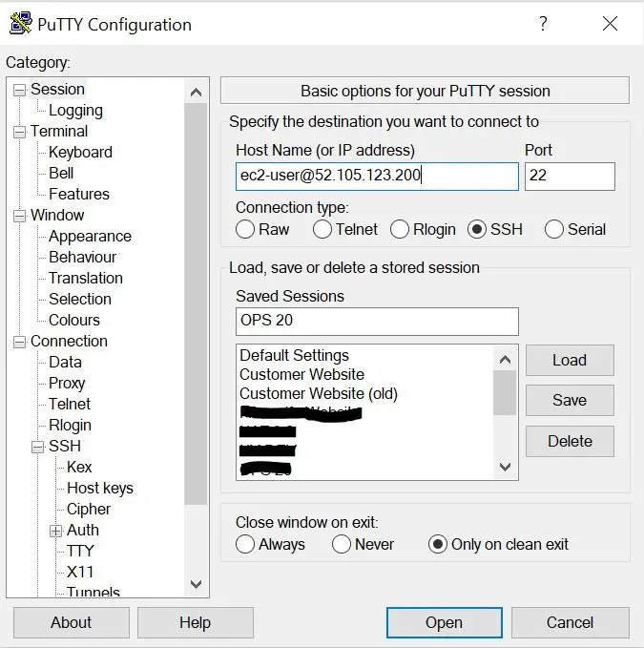
Task: Expand the Auth tree node
Action: click(55, 531)
